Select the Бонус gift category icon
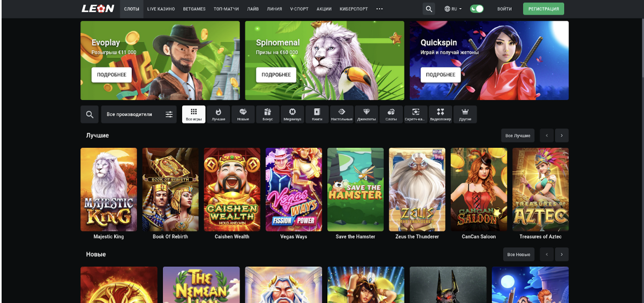 pyautogui.click(x=267, y=115)
